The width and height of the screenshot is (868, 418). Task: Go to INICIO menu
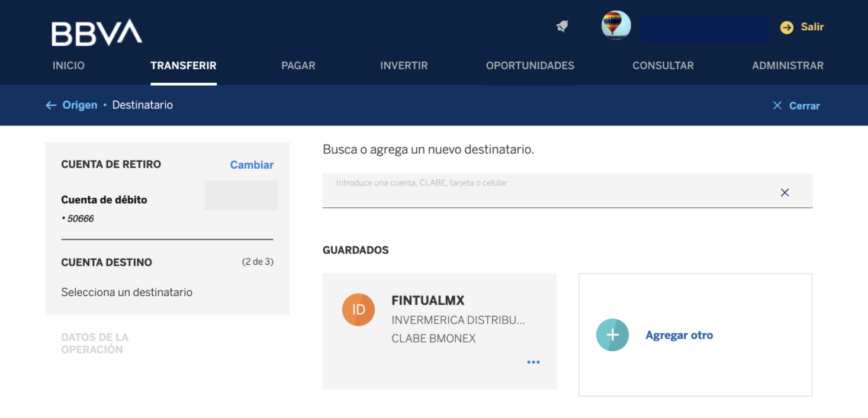[x=69, y=66]
